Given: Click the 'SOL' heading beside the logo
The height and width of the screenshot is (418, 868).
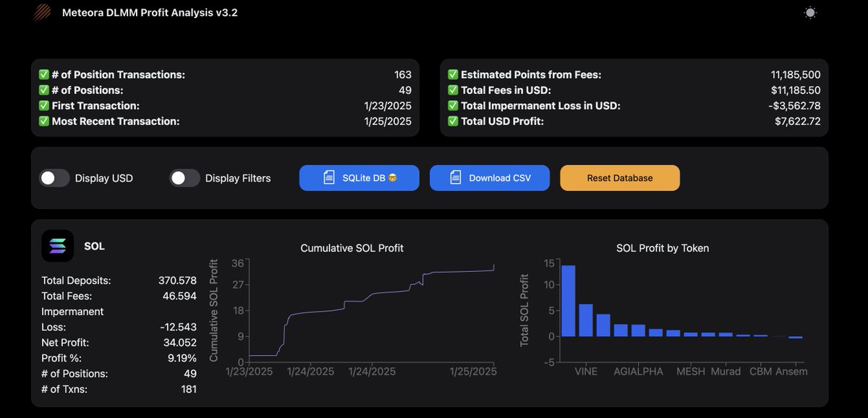Looking at the screenshot, I should pos(95,246).
